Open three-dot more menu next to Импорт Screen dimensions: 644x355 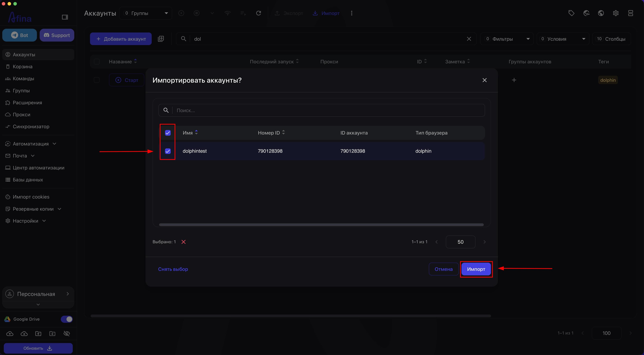352,13
